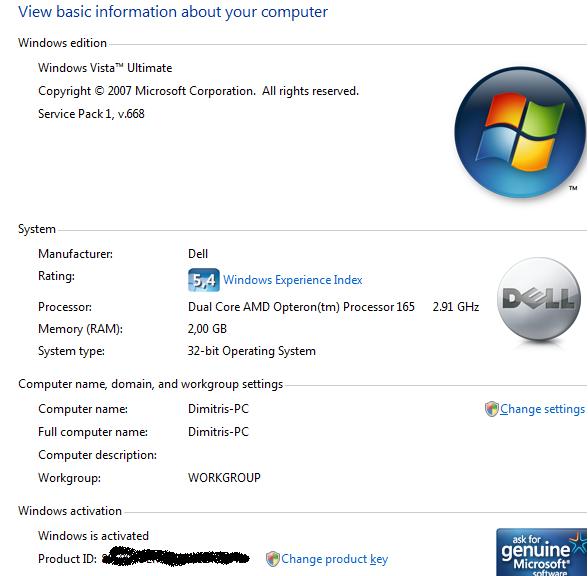Click the System type label
Viewport: 588px width, 576px height.
click(x=71, y=351)
